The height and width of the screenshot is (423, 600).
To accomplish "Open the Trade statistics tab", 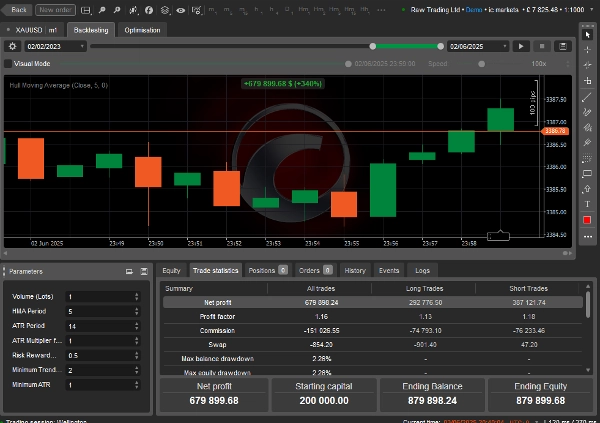I will tap(215, 270).
